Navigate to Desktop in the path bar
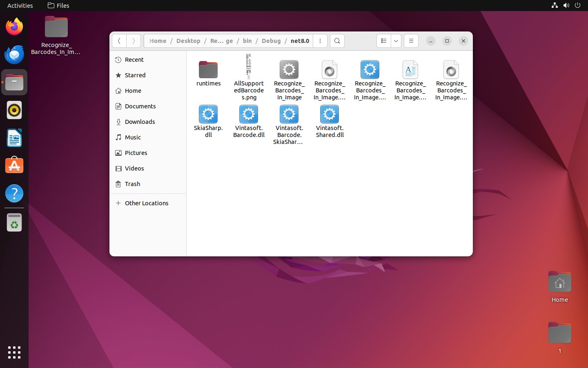588x368 pixels. click(x=188, y=41)
